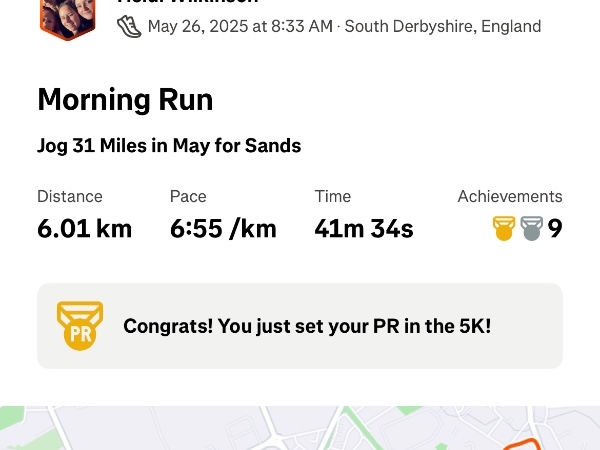
Task: Click the running shoe activity icon
Action: click(129, 26)
